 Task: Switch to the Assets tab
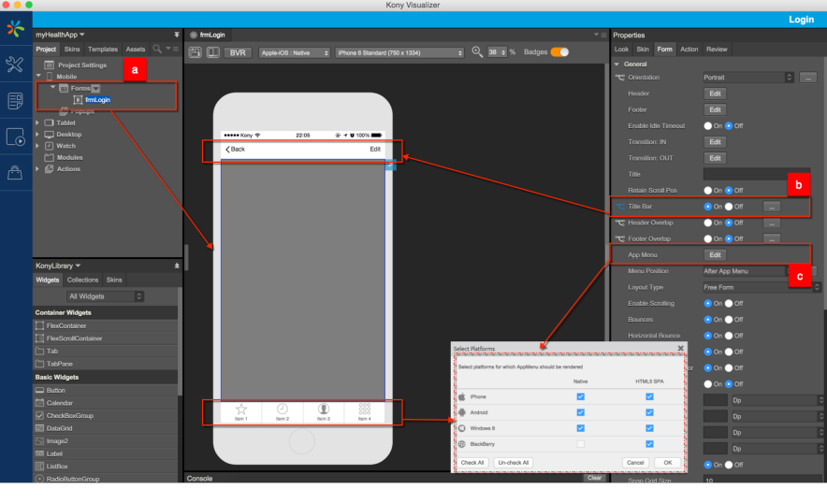click(136, 49)
